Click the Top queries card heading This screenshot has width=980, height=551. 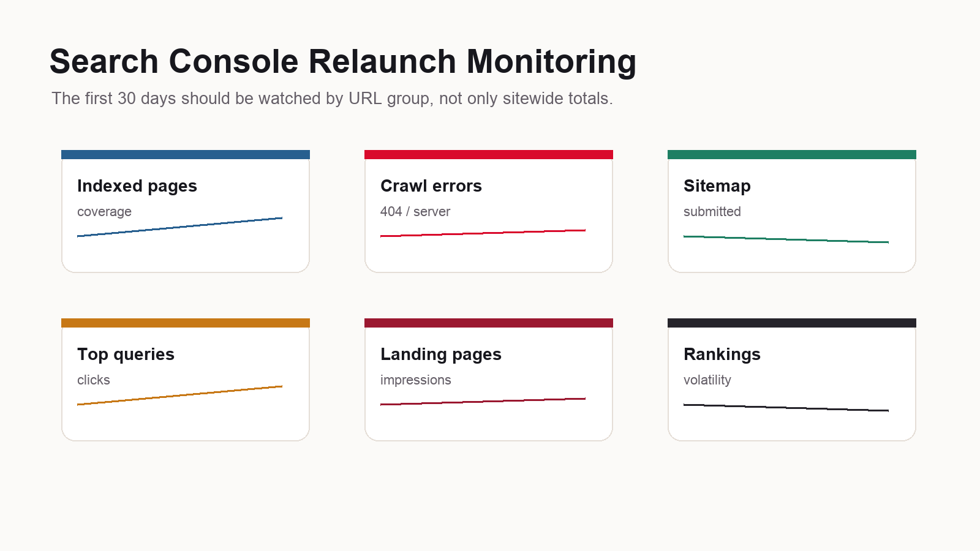click(x=126, y=354)
